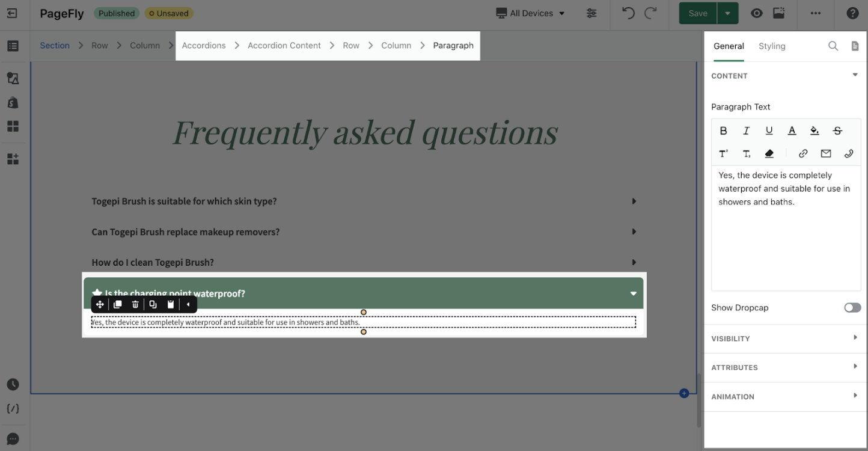This screenshot has width=868, height=451.
Task: Click the Unsaved status badge
Action: (x=169, y=13)
